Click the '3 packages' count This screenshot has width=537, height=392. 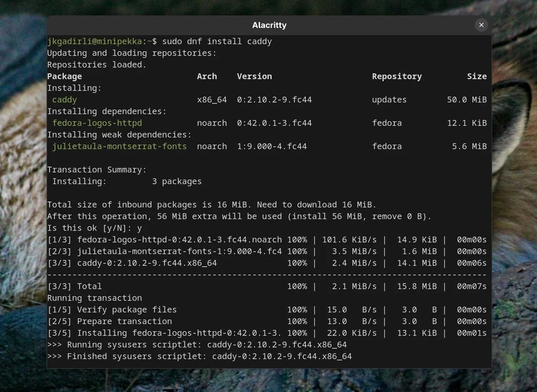[177, 181]
